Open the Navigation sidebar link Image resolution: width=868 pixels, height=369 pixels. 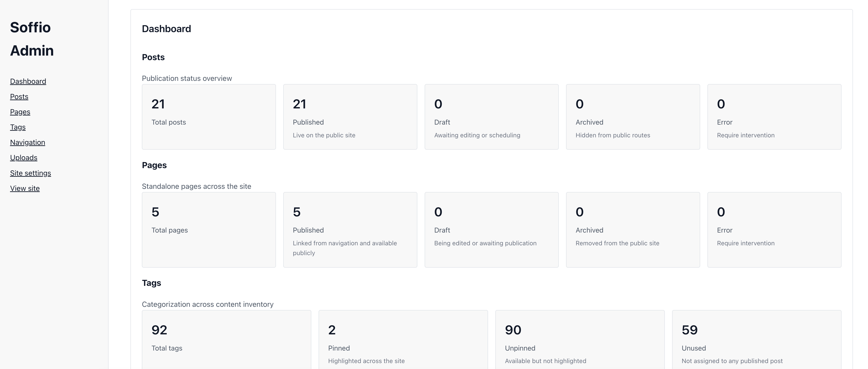coord(28,142)
